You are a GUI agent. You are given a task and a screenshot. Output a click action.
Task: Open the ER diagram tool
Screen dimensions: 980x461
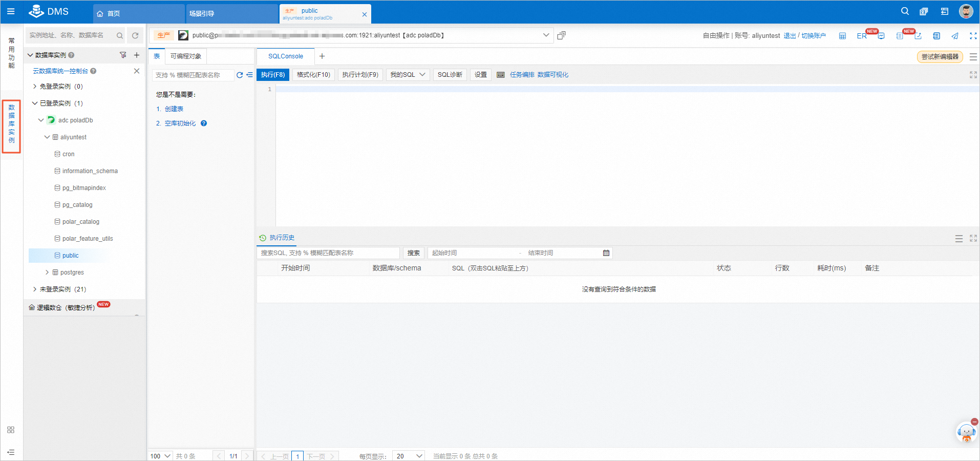point(862,36)
